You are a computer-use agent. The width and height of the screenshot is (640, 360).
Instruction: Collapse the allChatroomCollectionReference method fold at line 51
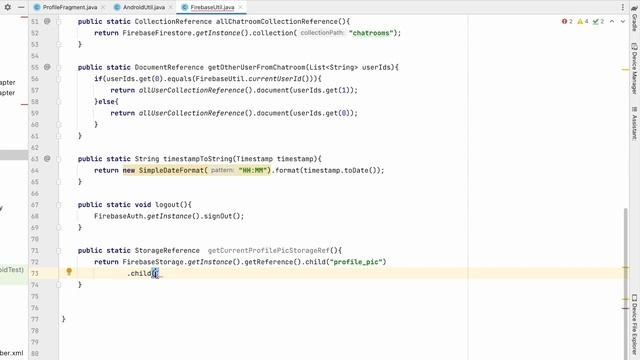pos(59,21)
